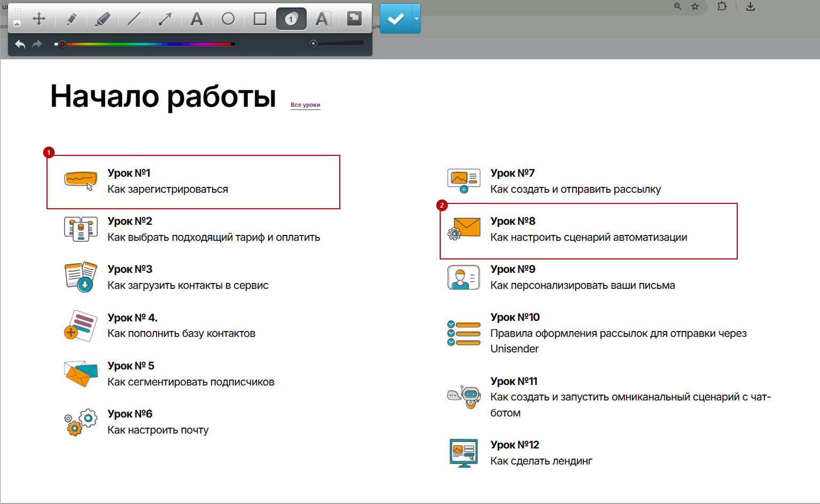
Task: Click the Урок № 5 envelopes icon
Action: pos(81,374)
